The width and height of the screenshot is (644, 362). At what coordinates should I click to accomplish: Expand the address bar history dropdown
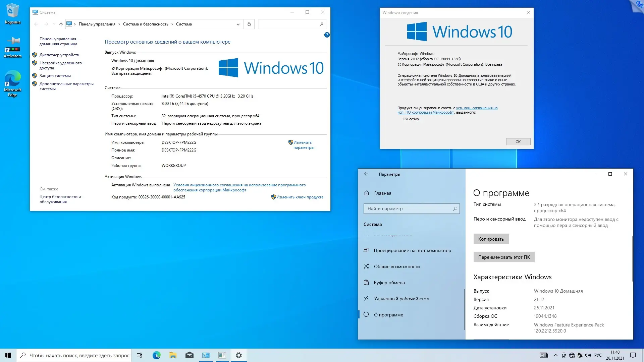pos(238,24)
